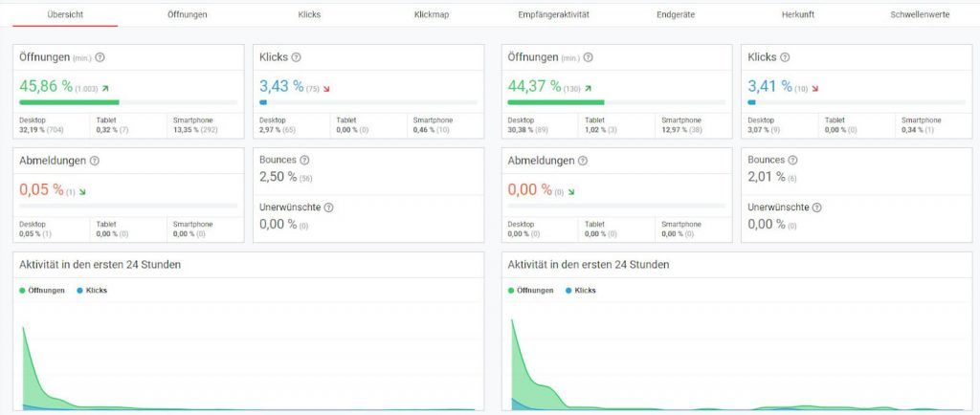
Task: Open the Empfängeraktivität tab
Action: click(553, 14)
